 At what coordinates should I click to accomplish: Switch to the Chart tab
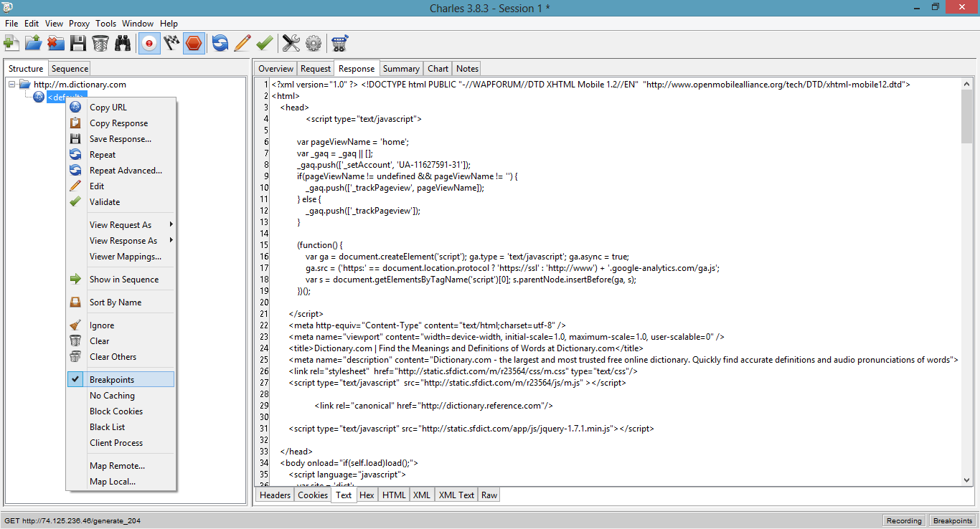point(438,69)
